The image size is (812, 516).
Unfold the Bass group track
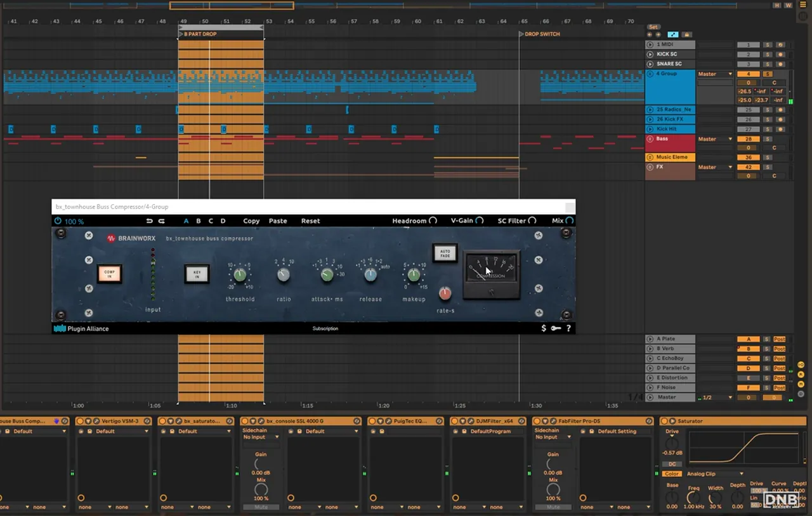650,139
